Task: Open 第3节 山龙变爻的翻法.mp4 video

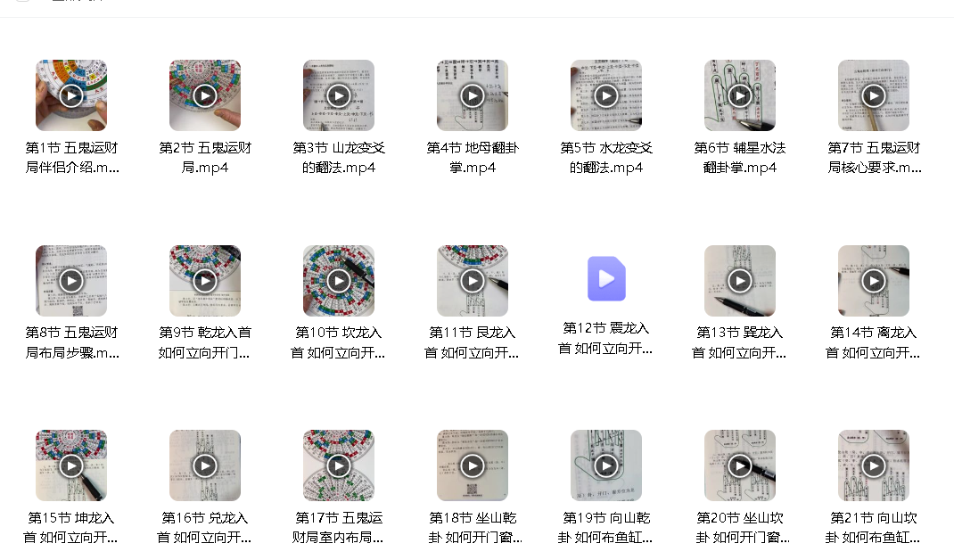Action: (x=339, y=95)
